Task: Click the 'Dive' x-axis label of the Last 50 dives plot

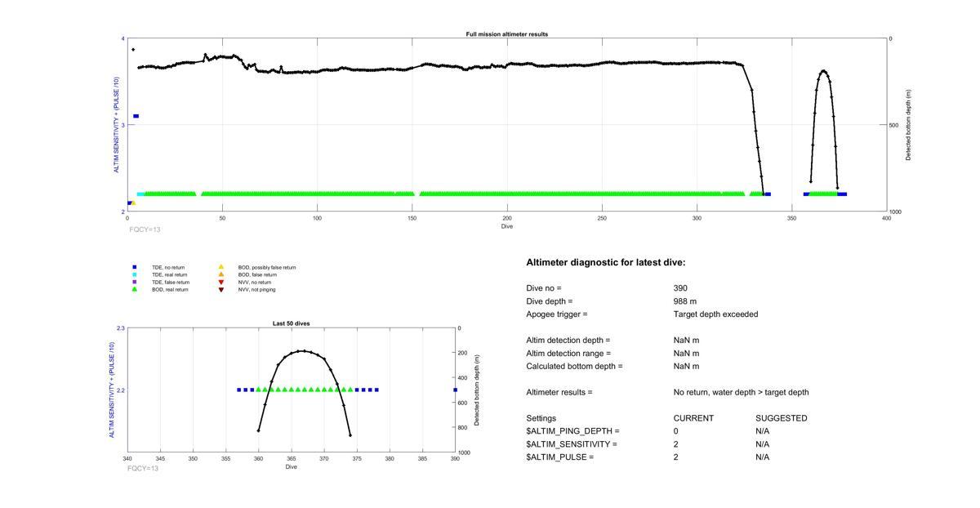Action: point(292,467)
